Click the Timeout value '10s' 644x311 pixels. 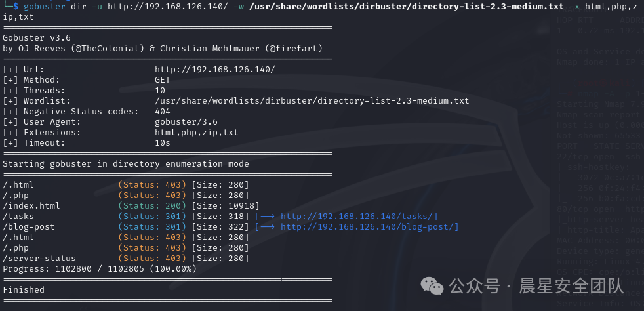[x=163, y=143]
